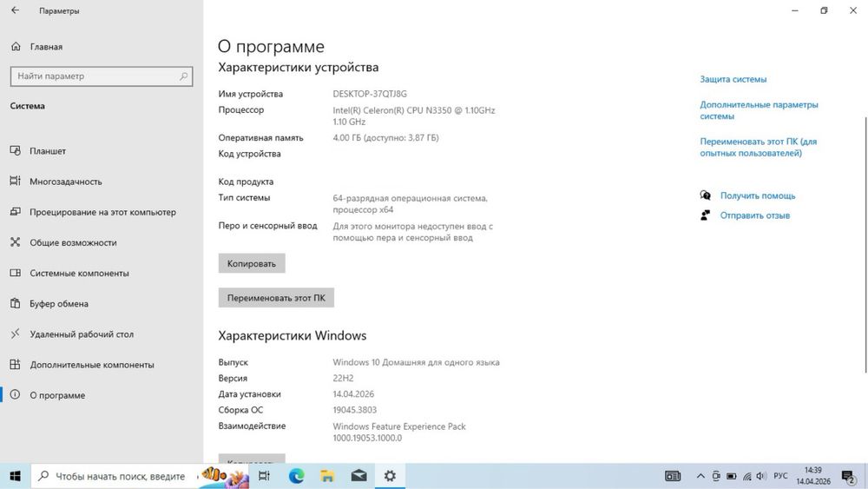Click the Отправить отзыв link

754,215
